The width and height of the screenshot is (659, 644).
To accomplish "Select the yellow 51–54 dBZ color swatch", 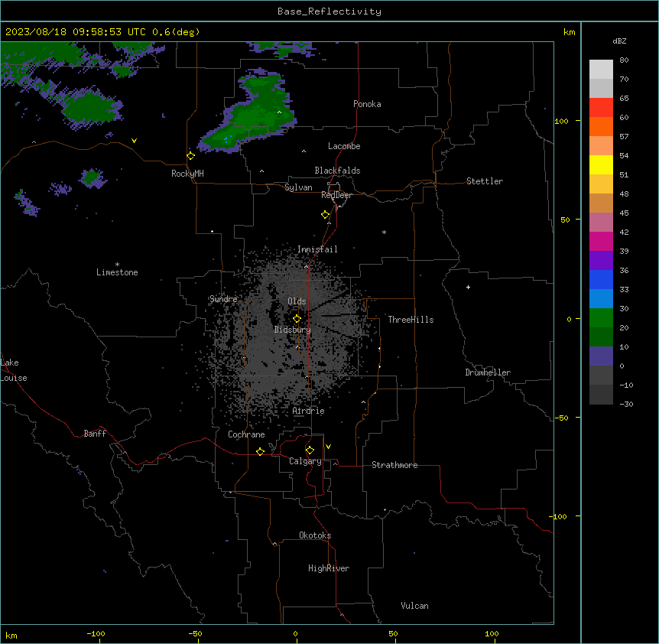I will (x=601, y=164).
